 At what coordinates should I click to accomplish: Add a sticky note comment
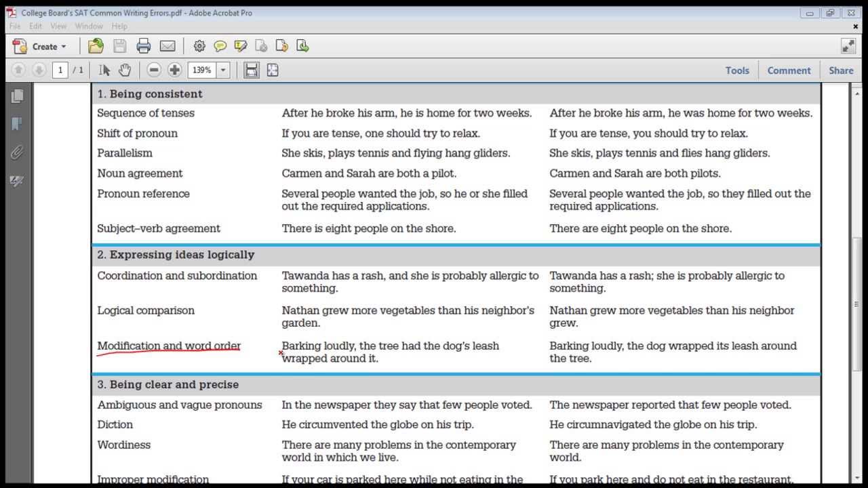220,46
